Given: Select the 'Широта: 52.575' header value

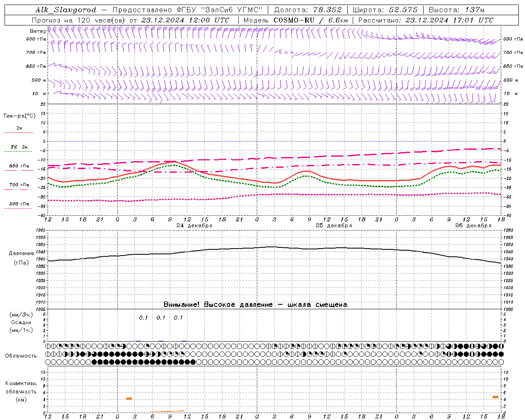Looking at the screenshot, I should click(x=385, y=10).
